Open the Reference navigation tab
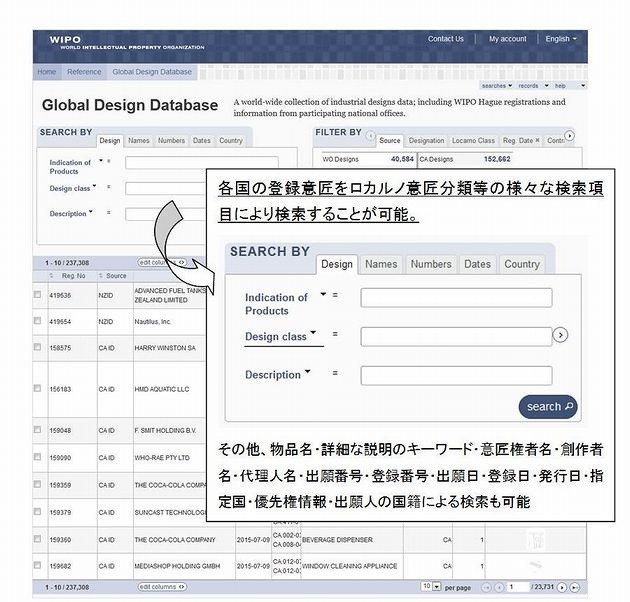 point(84,72)
